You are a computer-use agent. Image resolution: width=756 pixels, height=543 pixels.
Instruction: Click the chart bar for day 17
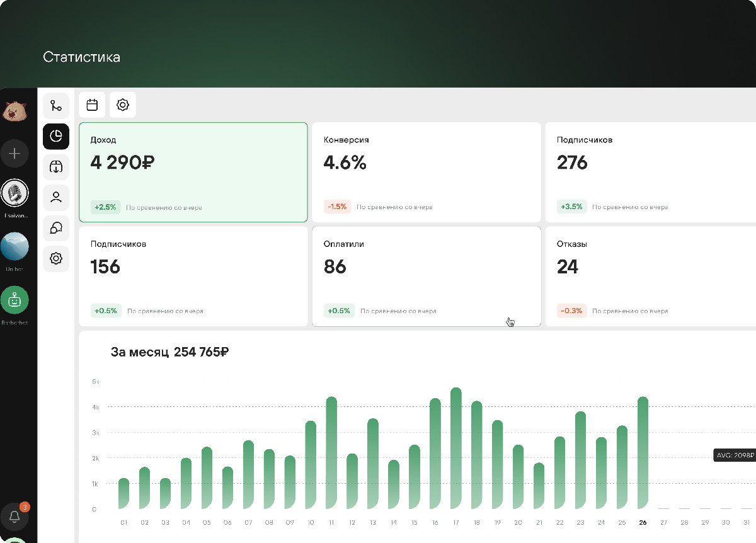tap(456, 448)
